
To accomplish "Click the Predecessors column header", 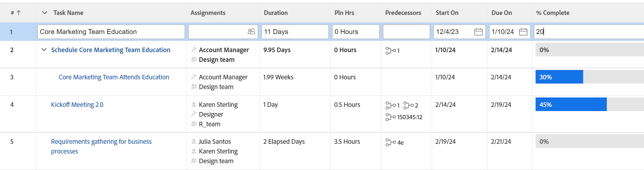I will click(403, 13).
